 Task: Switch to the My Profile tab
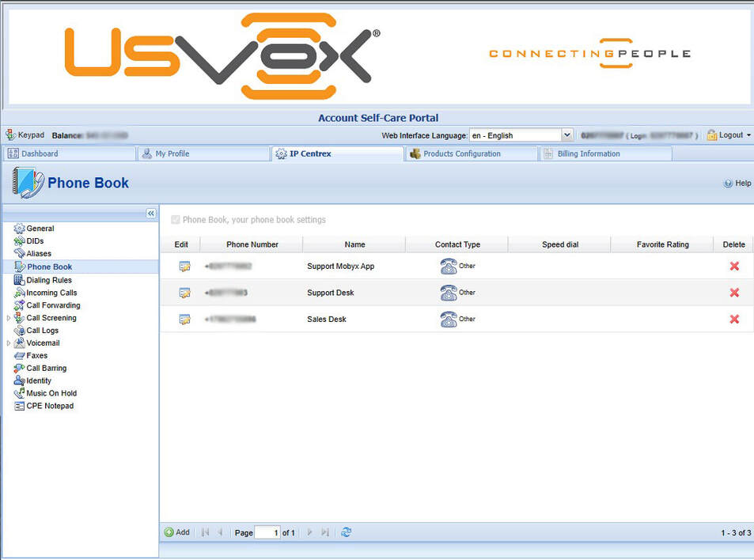pos(203,153)
